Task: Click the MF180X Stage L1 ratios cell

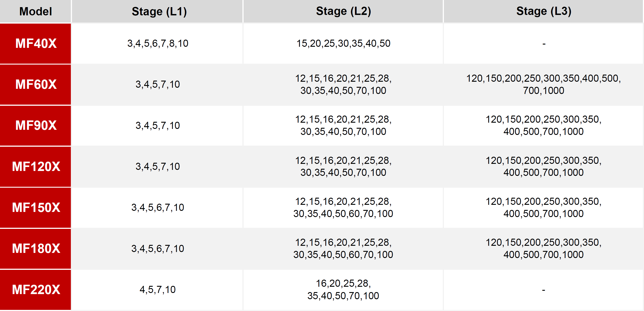Action: (x=157, y=248)
